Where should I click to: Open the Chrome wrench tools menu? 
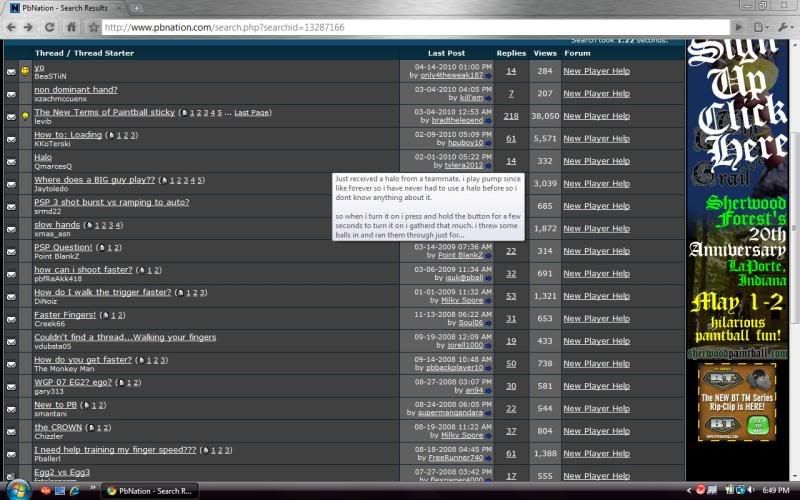click(x=785, y=27)
